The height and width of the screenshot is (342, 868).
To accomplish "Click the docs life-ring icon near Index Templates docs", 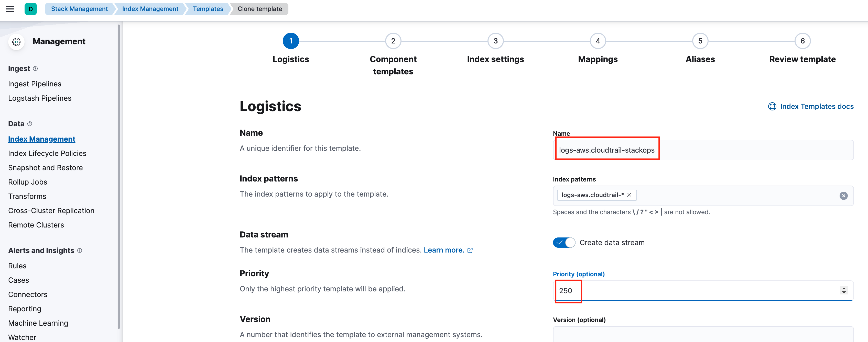I will click(x=772, y=106).
